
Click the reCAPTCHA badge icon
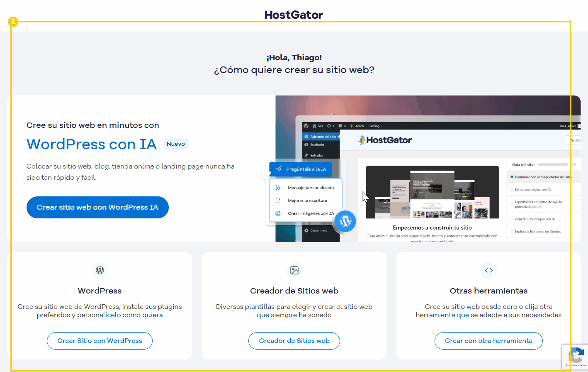tap(576, 356)
